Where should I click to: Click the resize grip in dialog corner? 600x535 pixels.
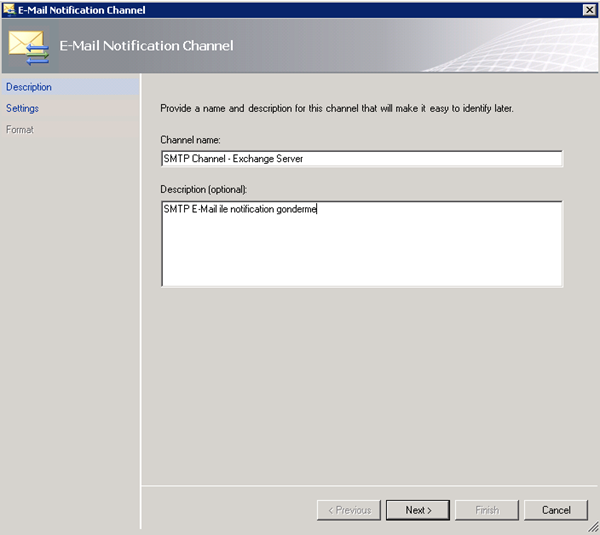pos(593,528)
